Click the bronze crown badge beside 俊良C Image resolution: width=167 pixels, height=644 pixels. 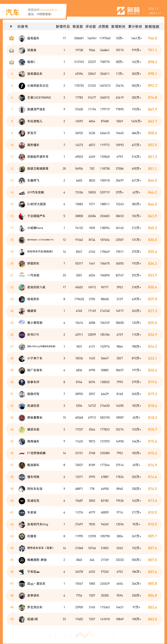[11, 62]
